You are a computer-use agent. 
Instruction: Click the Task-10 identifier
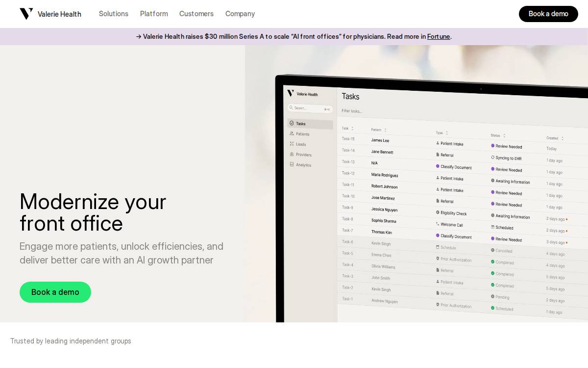point(348,196)
